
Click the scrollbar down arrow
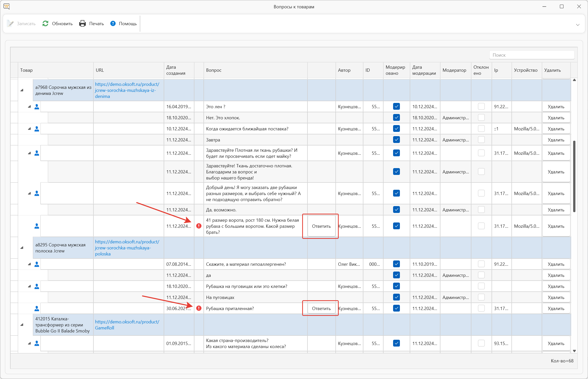point(574,351)
